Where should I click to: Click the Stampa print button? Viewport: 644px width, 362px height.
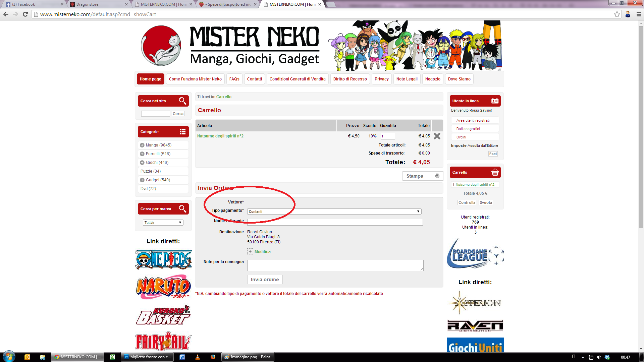(423, 176)
